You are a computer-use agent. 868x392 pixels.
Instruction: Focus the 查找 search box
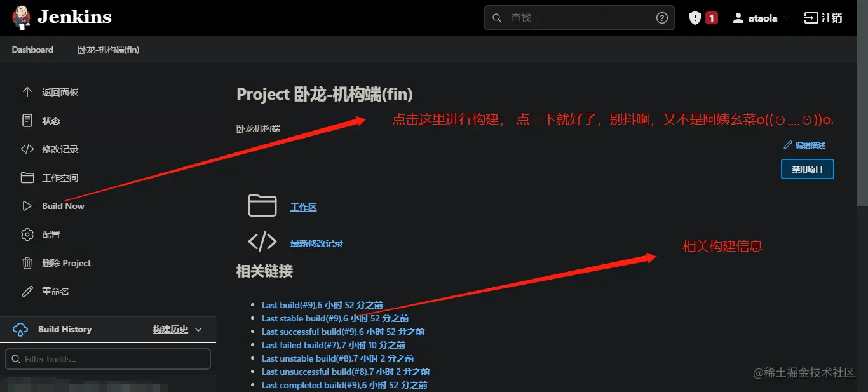pyautogui.click(x=580, y=18)
